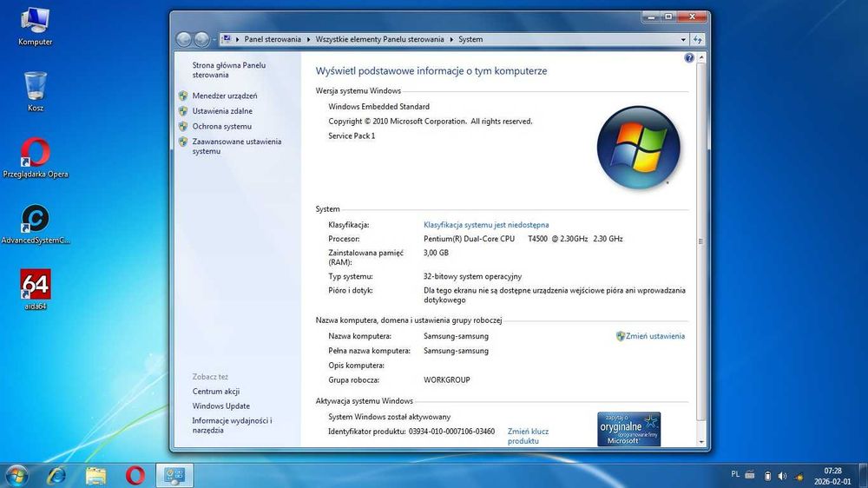Click the Forward navigation arrow

tap(201, 39)
